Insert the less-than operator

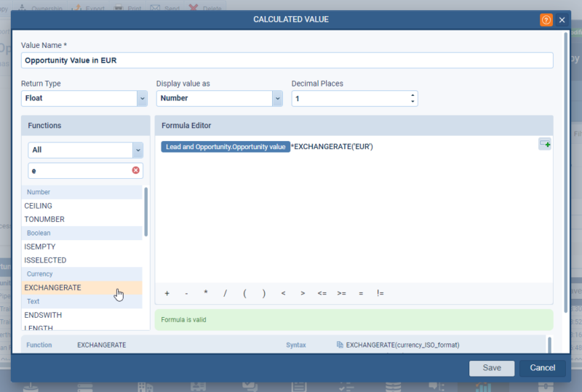283,293
